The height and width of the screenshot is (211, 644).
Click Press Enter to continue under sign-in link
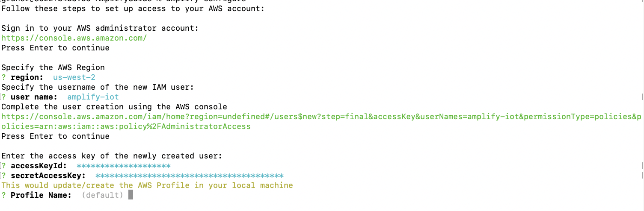[x=55, y=48]
